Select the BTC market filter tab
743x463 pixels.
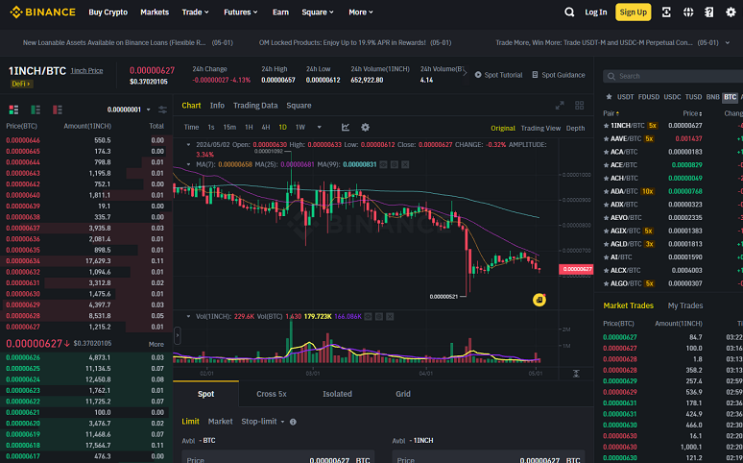pos(730,97)
